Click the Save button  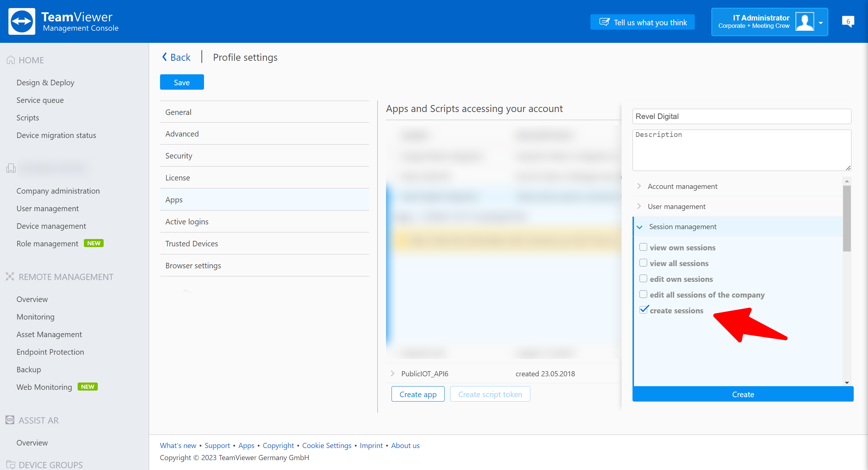pos(182,82)
